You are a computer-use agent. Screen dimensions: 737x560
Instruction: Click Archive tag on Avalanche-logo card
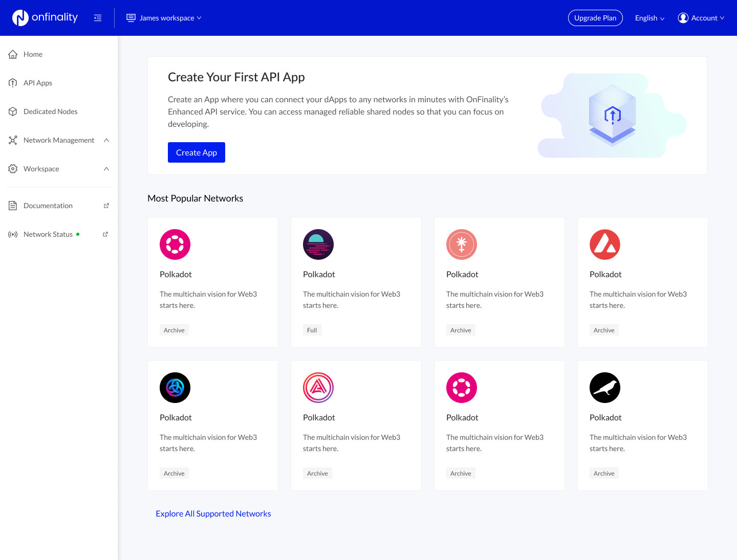coord(604,330)
